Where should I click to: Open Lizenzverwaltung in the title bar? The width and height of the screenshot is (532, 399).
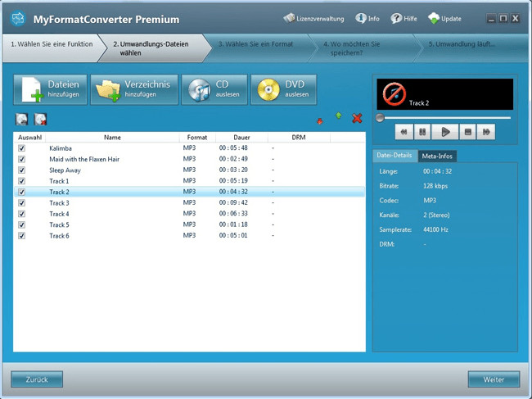(315, 18)
